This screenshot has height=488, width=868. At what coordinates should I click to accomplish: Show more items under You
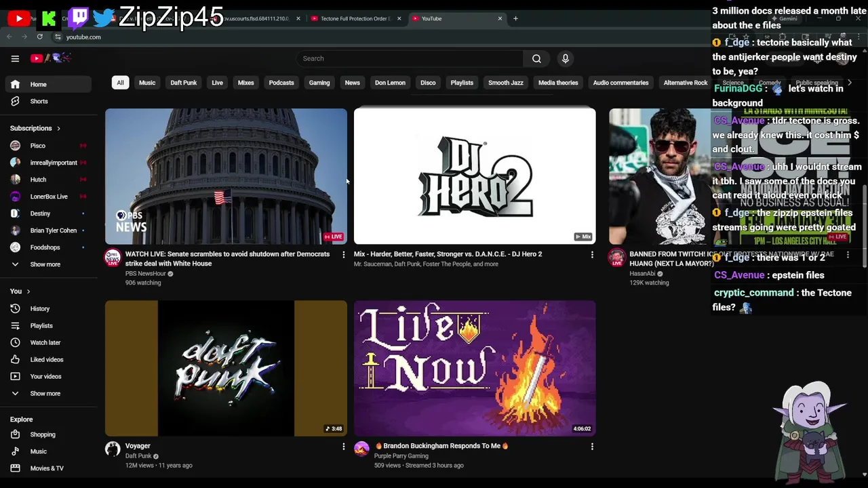click(x=47, y=393)
